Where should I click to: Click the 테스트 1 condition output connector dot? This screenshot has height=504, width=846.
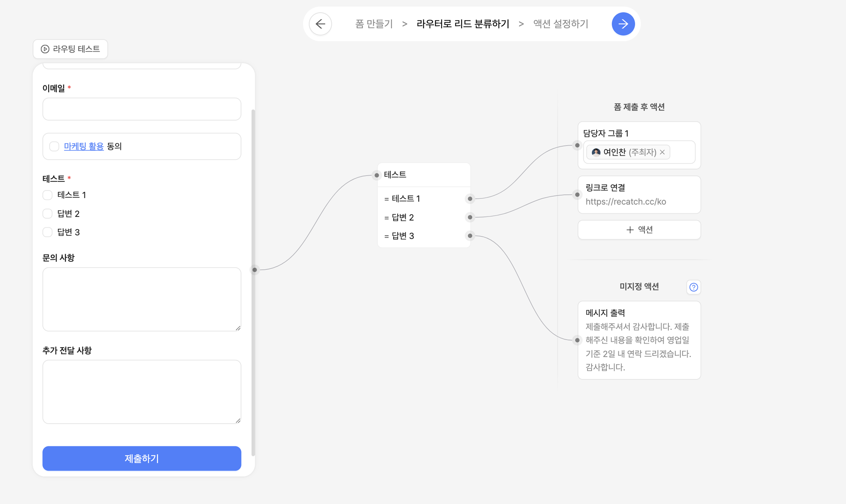pos(470,199)
